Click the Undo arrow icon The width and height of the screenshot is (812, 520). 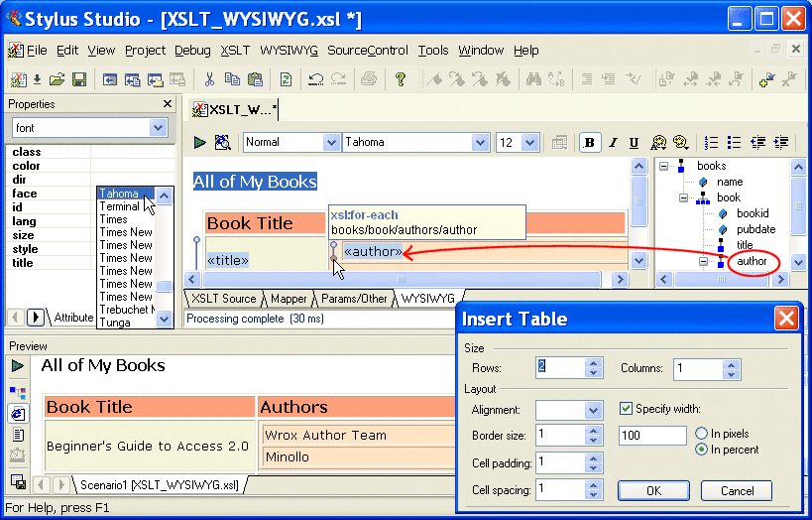tap(315, 79)
